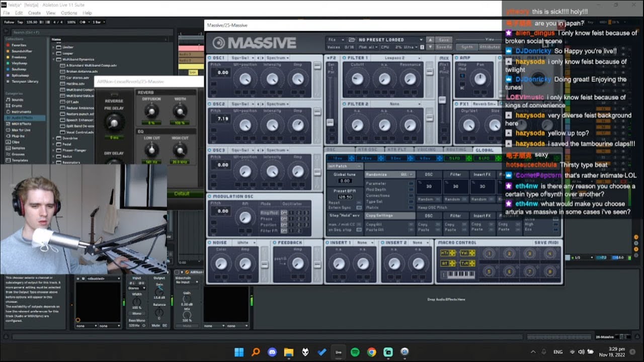Open OSC1 wavetable Squ-Sw I dropdown
The width and height of the screenshot is (644, 362).
pos(244,58)
